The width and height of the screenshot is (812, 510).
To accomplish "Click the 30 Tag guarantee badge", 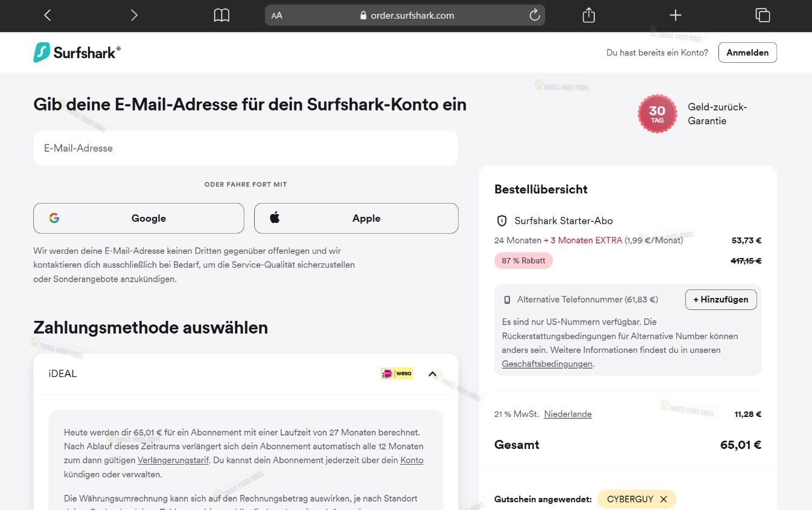I will [x=657, y=114].
